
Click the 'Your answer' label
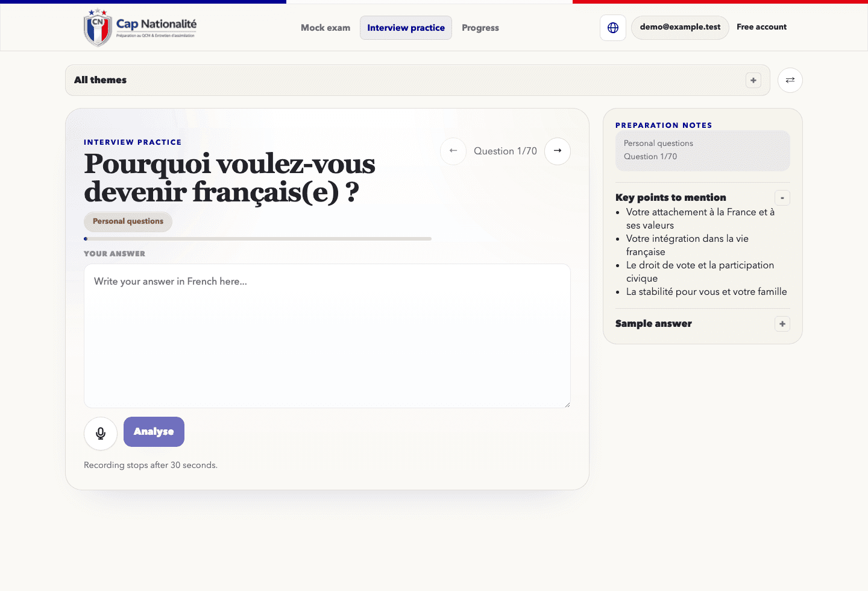tap(115, 254)
